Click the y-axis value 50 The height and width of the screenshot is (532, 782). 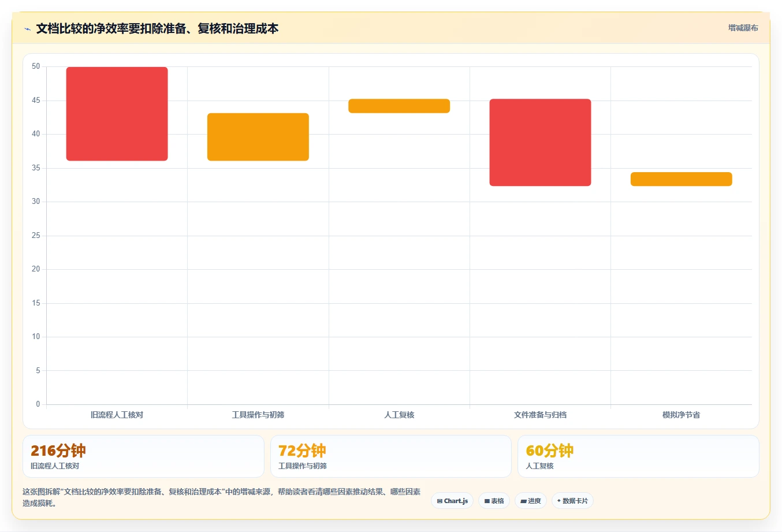point(36,66)
